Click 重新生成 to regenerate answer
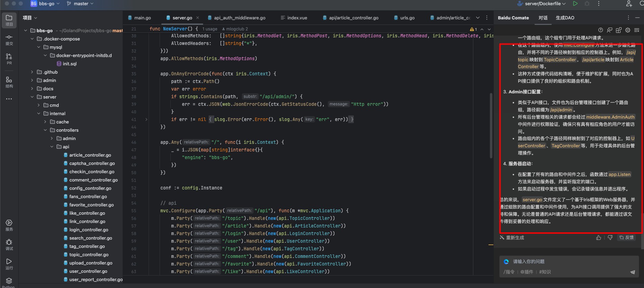The width and height of the screenshot is (644, 288). coord(512,238)
